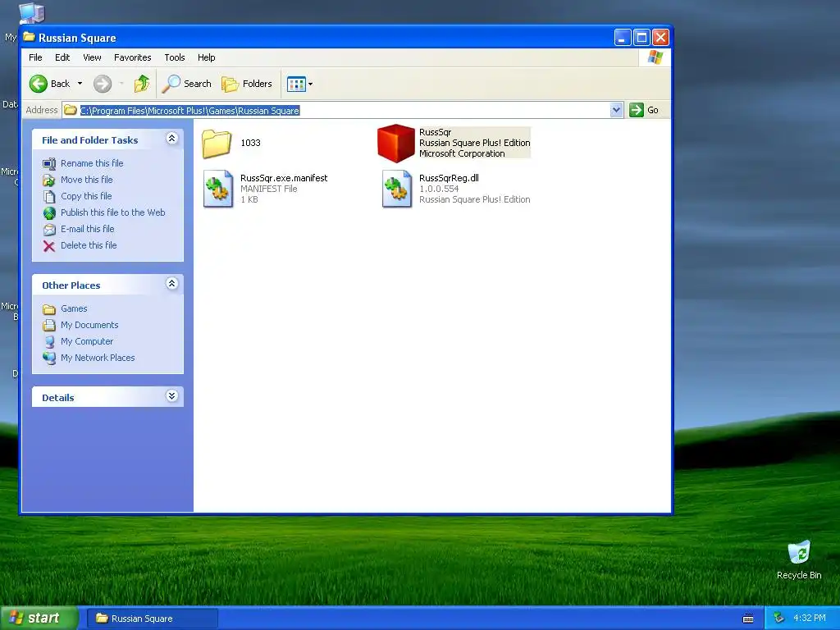The image size is (840, 630).
Task: Click the folder icon in title bar
Action: point(29,37)
